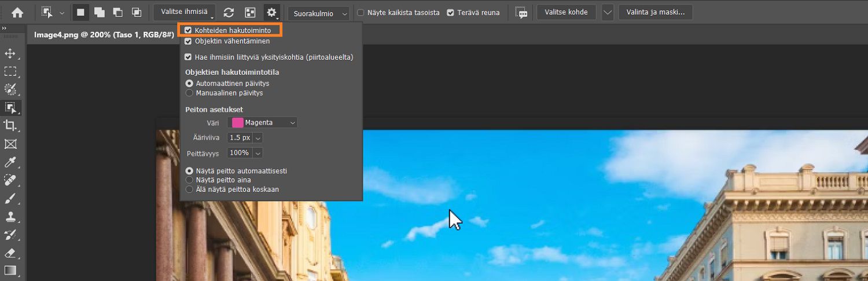The image size is (868, 281).
Task: Click the Magenta color swatch
Action: coord(237,122)
